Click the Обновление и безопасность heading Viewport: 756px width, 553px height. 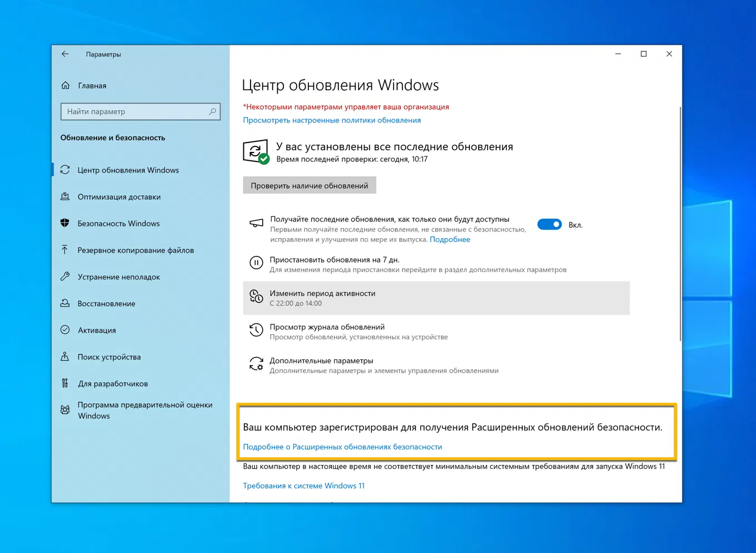point(113,137)
